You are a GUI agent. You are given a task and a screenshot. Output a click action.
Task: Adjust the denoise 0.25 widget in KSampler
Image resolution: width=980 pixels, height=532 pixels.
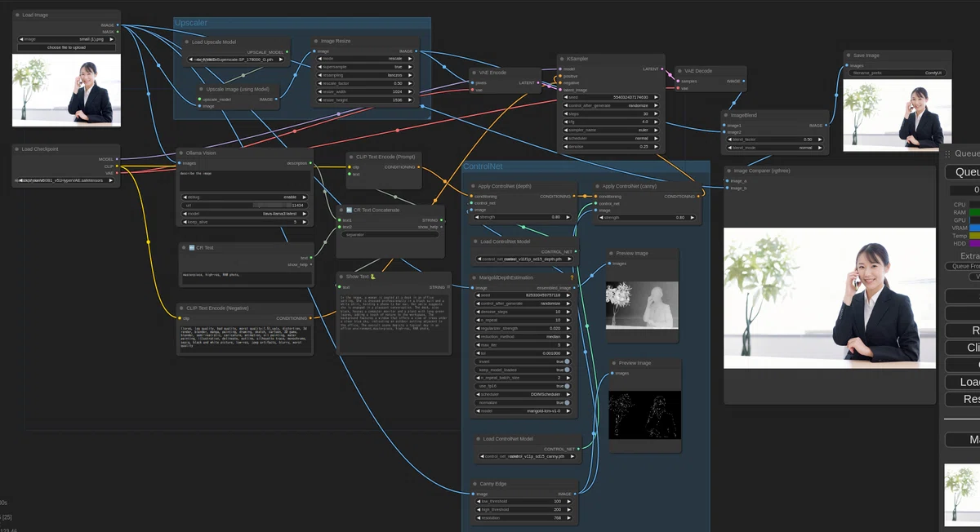coord(612,146)
